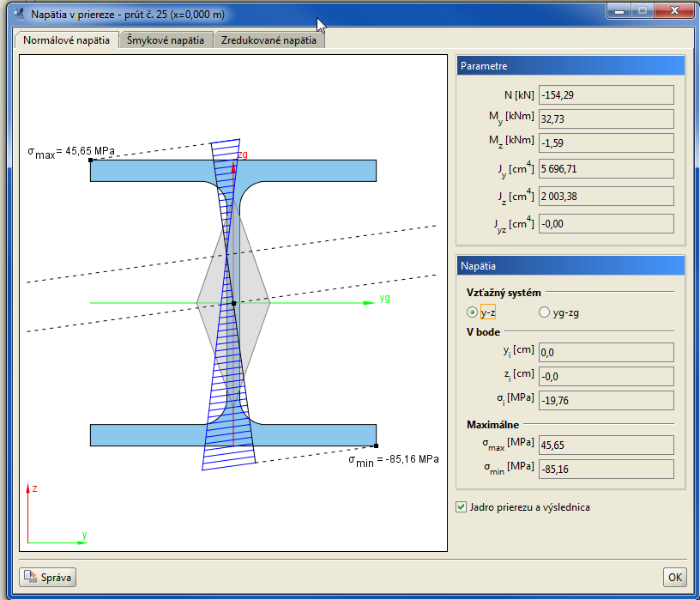Screen dimensions: 700x600
Task: Click the sigma min point marker on flange
Action: click(376, 445)
